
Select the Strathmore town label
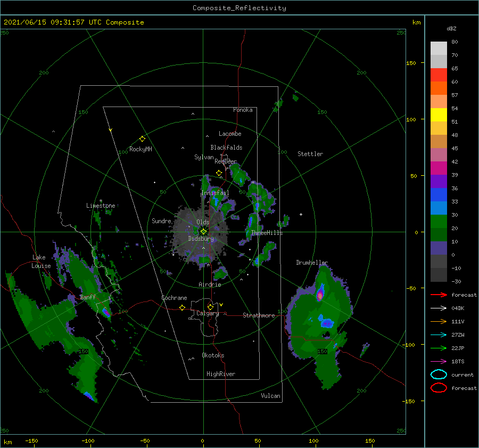(259, 315)
